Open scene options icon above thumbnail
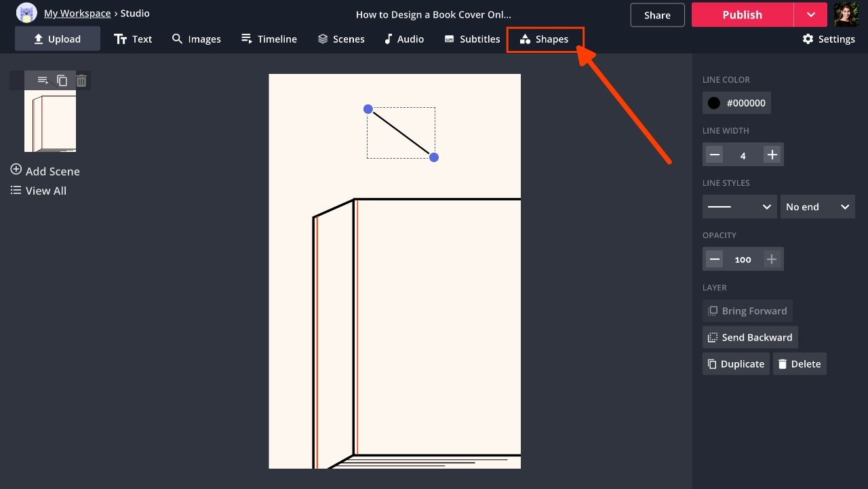This screenshot has height=489, width=868. click(x=43, y=81)
